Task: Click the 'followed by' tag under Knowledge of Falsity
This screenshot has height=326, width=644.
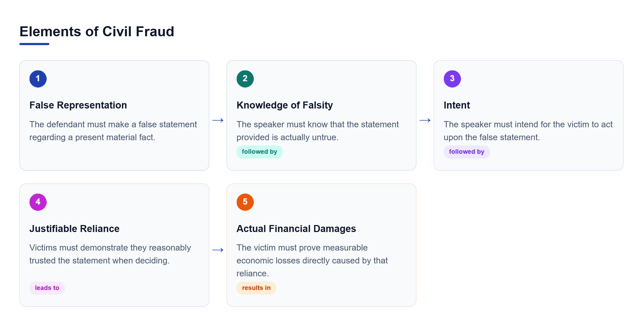Action: click(x=259, y=152)
